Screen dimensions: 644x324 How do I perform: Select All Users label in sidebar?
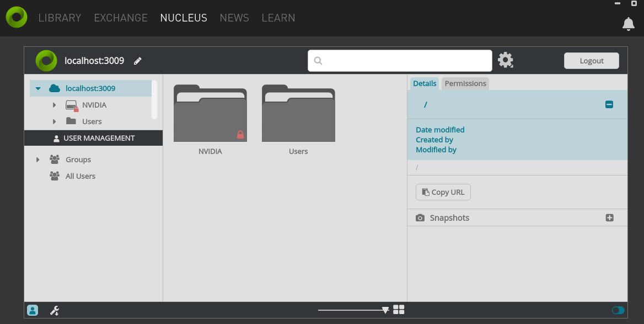tap(80, 176)
